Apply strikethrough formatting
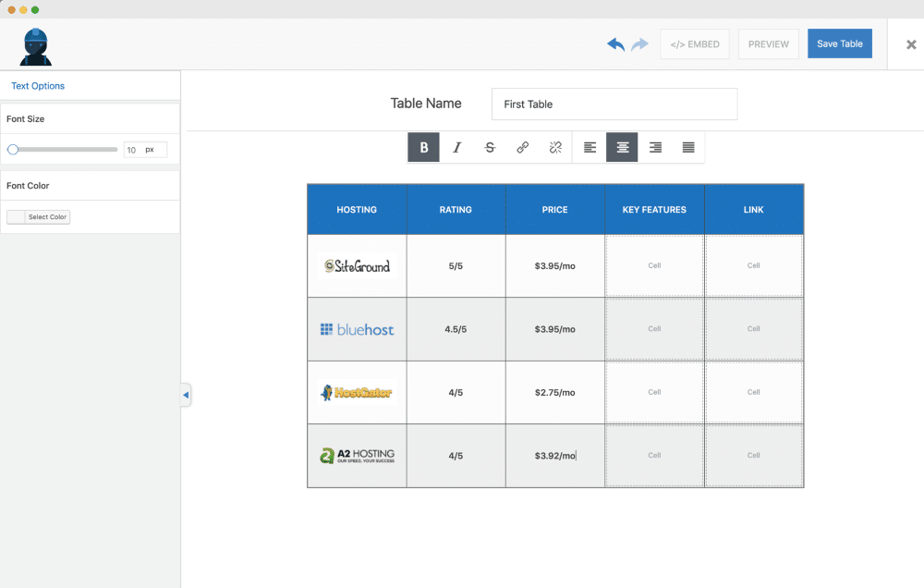 pyautogui.click(x=490, y=148)
